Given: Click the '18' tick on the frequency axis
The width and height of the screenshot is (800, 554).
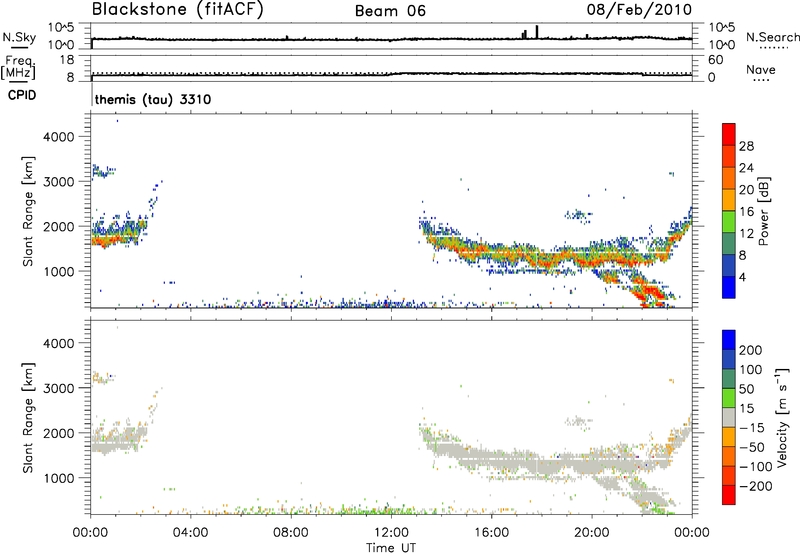Looking at the screenshot, I should click(x=66, y=60).
